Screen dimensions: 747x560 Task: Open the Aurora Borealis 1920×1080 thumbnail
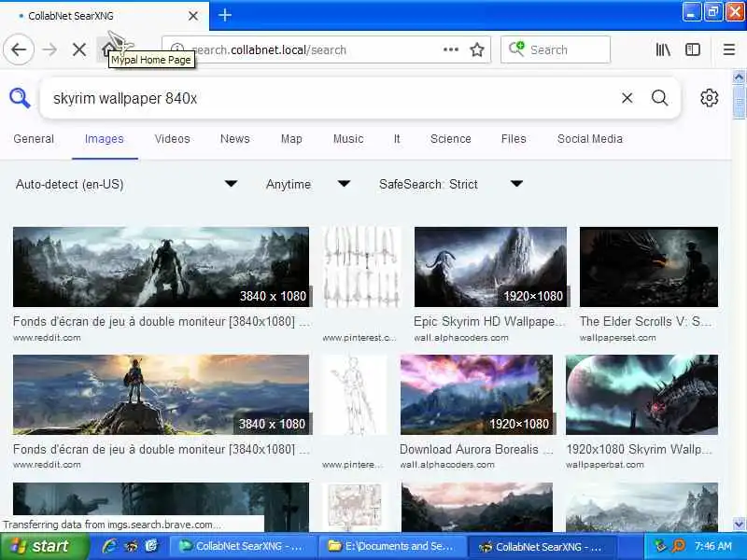pyautogui.click(x=477, y=395)
